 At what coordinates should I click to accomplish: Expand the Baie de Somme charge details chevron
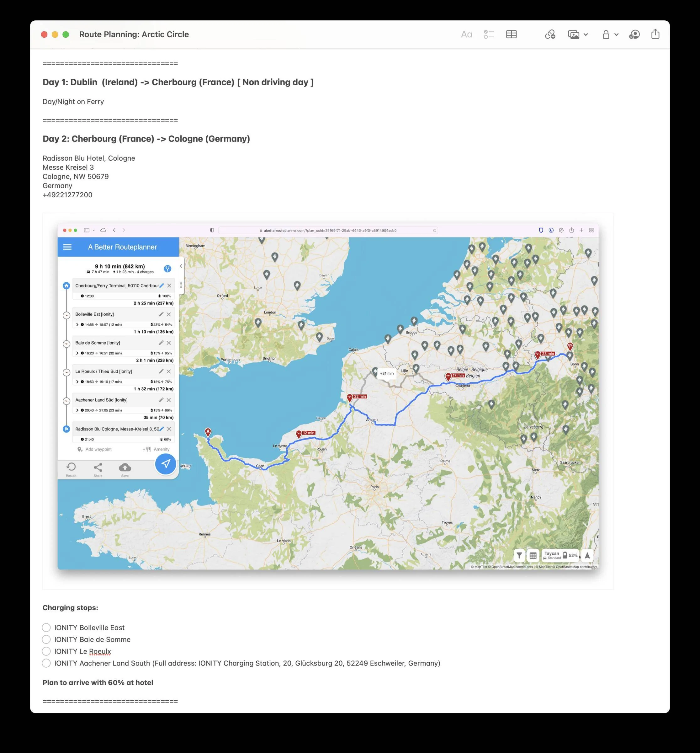pos(77,353)
